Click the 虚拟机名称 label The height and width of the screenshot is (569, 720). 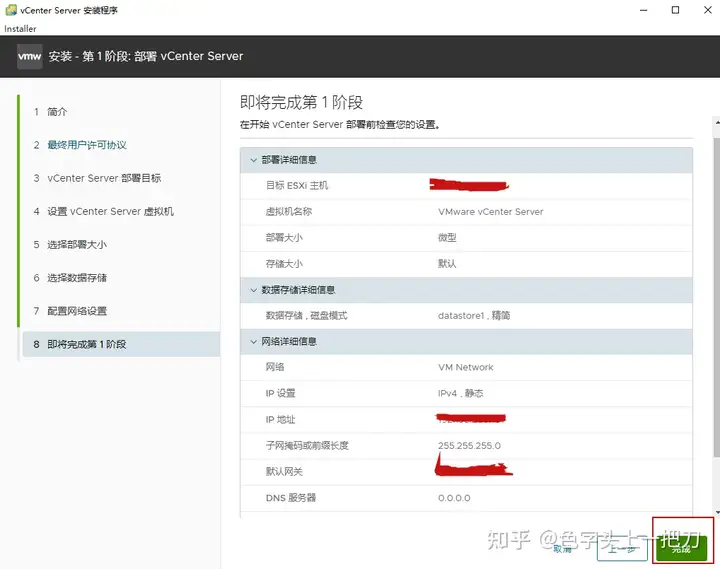coord(289,212)
